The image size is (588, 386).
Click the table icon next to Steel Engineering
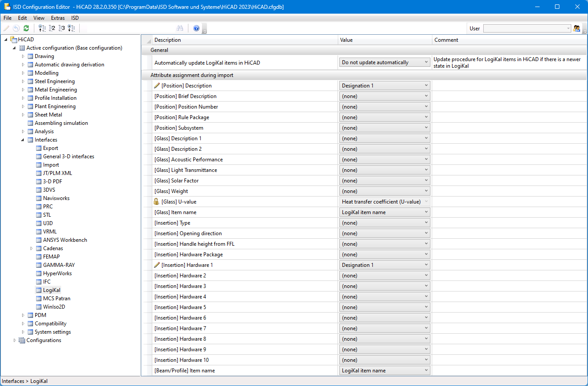(30, 81)
